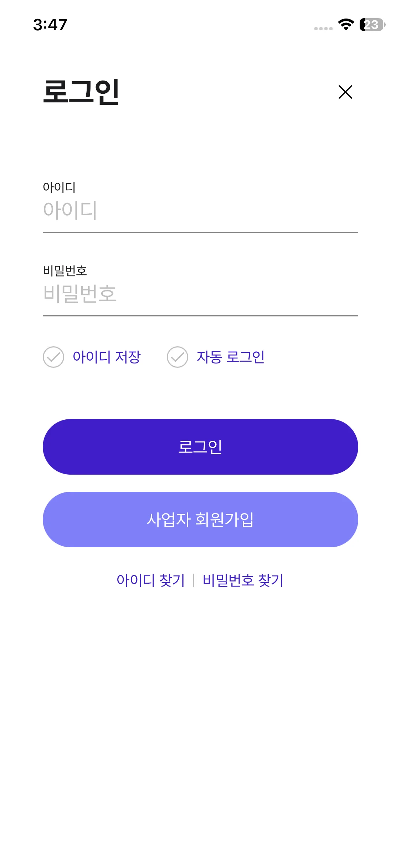Focus the 아이디 input field
This screenshot has height=868, width=401.
(x=200, y=210)
